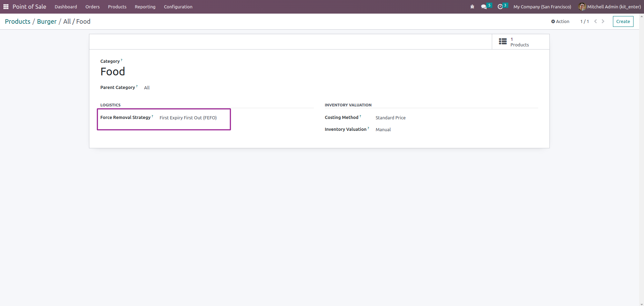Click the activities badge count 3

tap(505, 5)
